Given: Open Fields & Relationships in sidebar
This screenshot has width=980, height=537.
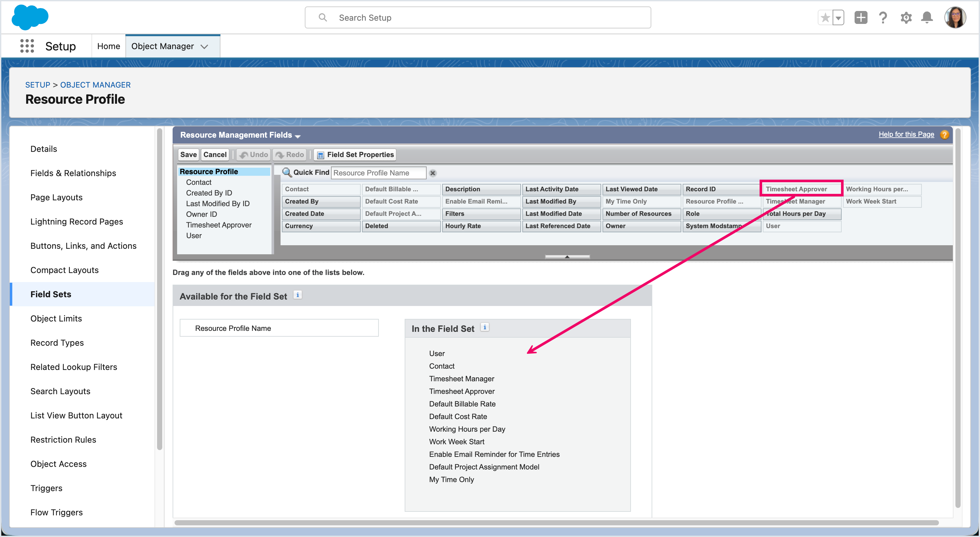Looking at the screenshot, I should (x=73, y=173).
